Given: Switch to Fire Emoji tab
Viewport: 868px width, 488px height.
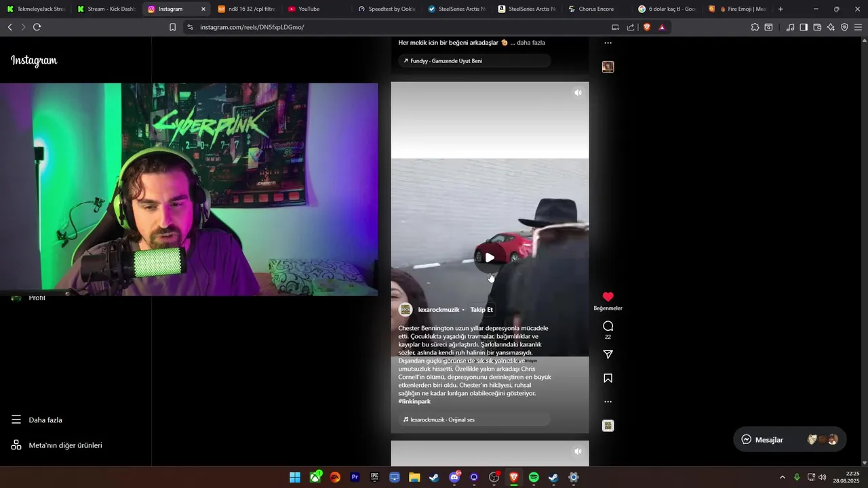Looking at the screenshot, I should pyautogui.click(x=738, y=9).
